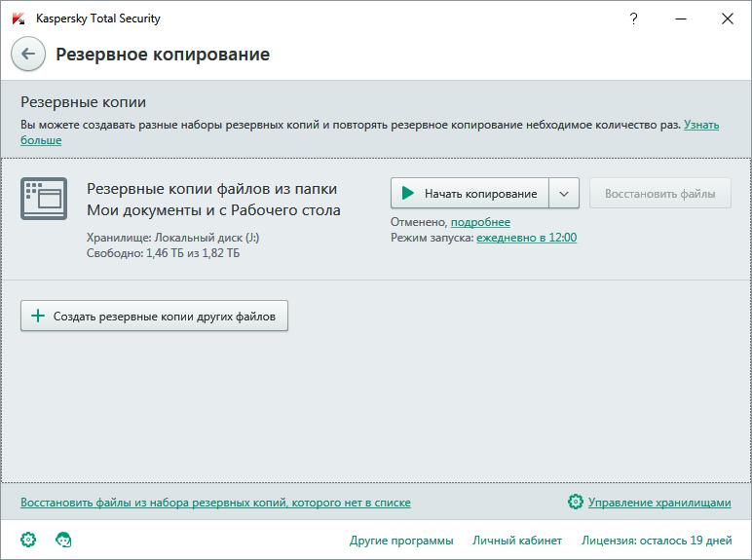This screenshot has width=752, height=560.
Task: Go to Личный кабинет
Action: point(516,541)
